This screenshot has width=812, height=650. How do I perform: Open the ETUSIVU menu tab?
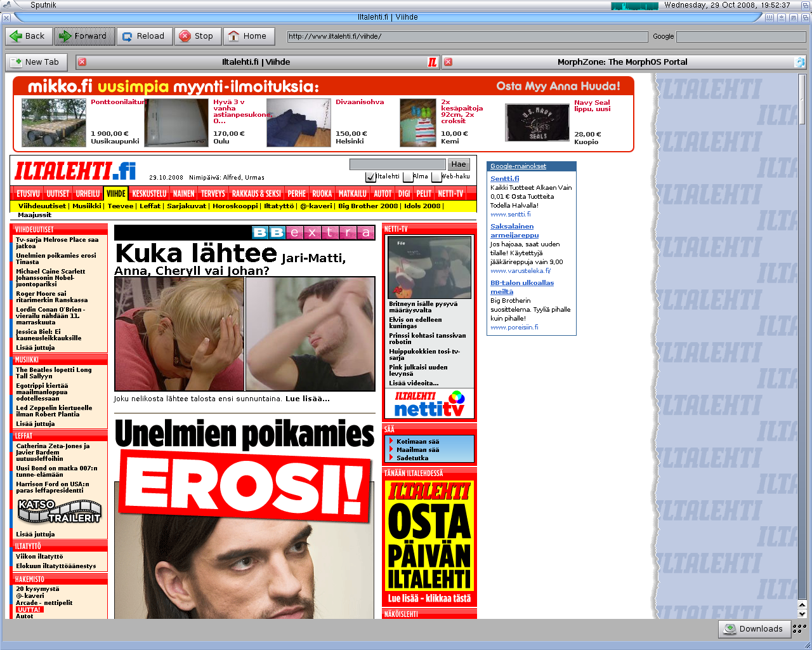[28, 194]
